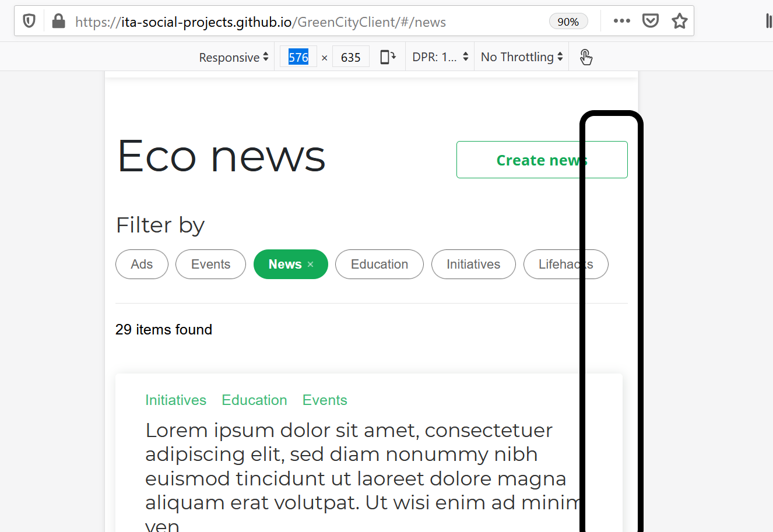Image resolution: width=773 pixels, height=532 pixels.
Task: Select the Initiatives filter chip
Action: pos(473,265)
